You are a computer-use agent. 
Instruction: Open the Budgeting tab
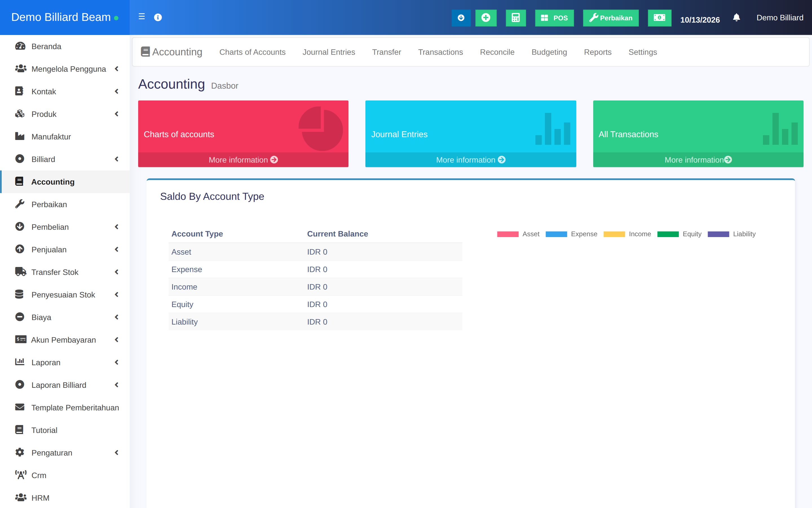click(549, 52)
